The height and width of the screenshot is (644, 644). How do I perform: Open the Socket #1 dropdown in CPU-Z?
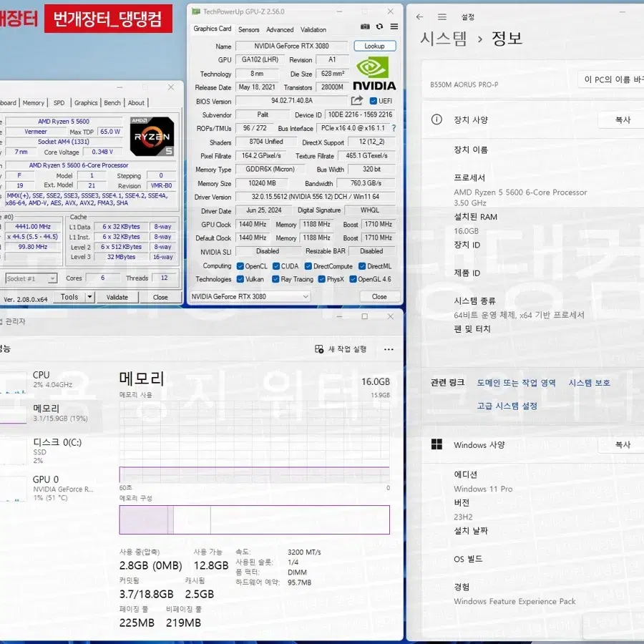coord(31,279)
